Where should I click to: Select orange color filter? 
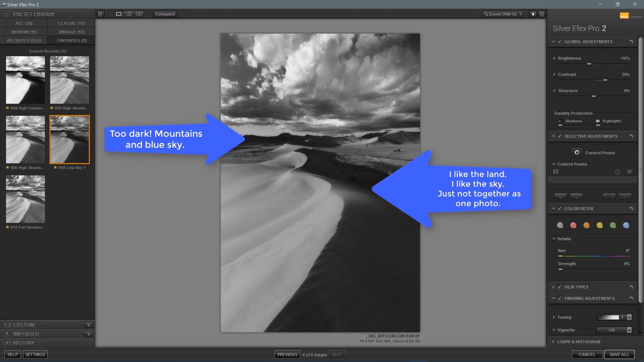[x=586, y=225]
